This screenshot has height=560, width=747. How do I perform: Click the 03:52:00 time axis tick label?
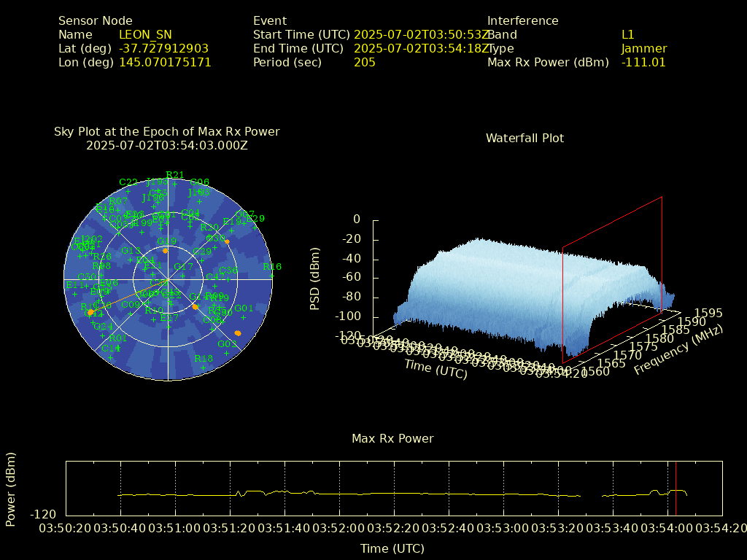(x=339, y=527)
